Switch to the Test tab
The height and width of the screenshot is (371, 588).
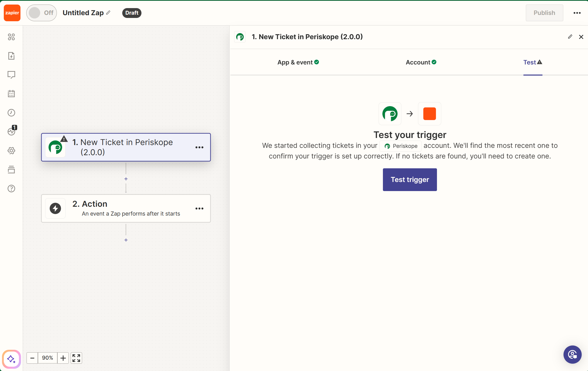click(533, 62)
